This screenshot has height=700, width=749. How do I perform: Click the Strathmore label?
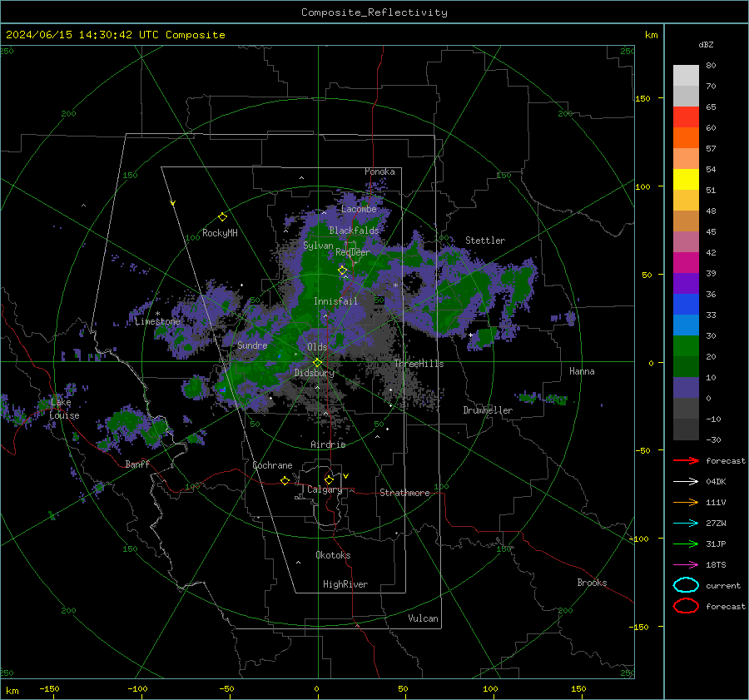tap(405, 493)
